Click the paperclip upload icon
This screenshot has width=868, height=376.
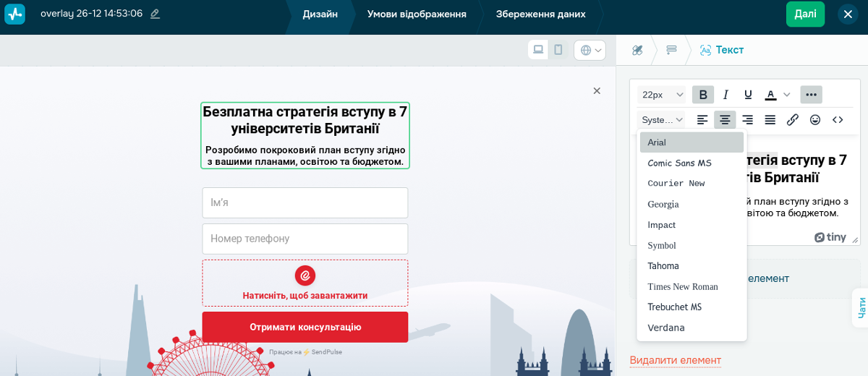pos(305,275)
